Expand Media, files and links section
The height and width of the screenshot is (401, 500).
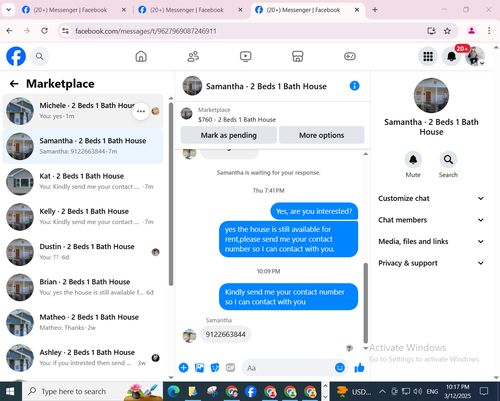tap(431, 241)
